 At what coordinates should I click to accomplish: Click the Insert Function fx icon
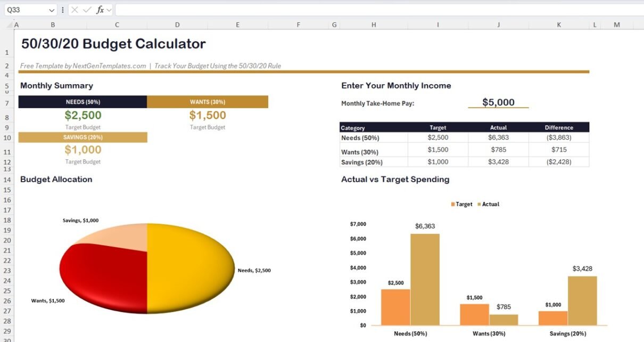coord(100,10)
